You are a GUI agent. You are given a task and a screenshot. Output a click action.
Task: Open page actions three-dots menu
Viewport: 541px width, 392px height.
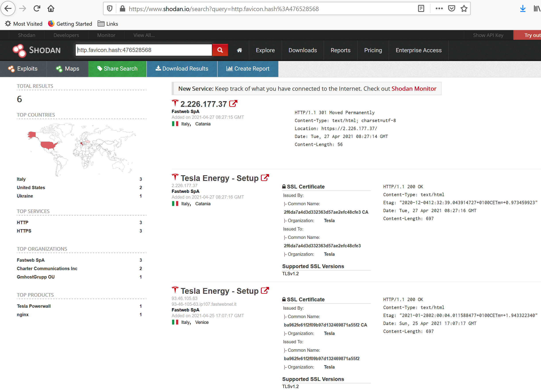439,9
